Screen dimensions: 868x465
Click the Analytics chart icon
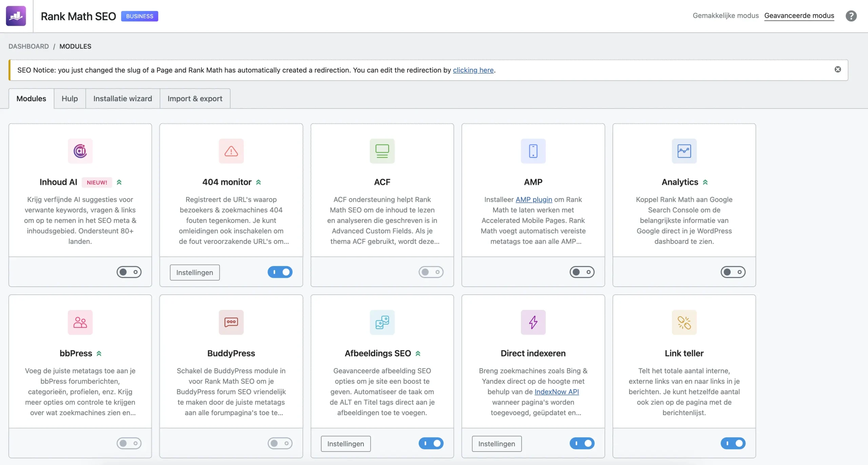(x=684, y=151)
